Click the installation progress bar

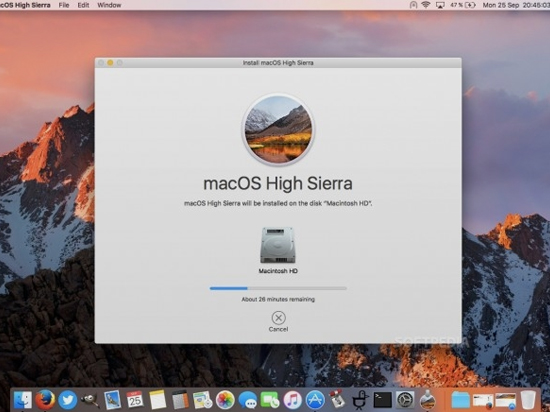(278, 288)
